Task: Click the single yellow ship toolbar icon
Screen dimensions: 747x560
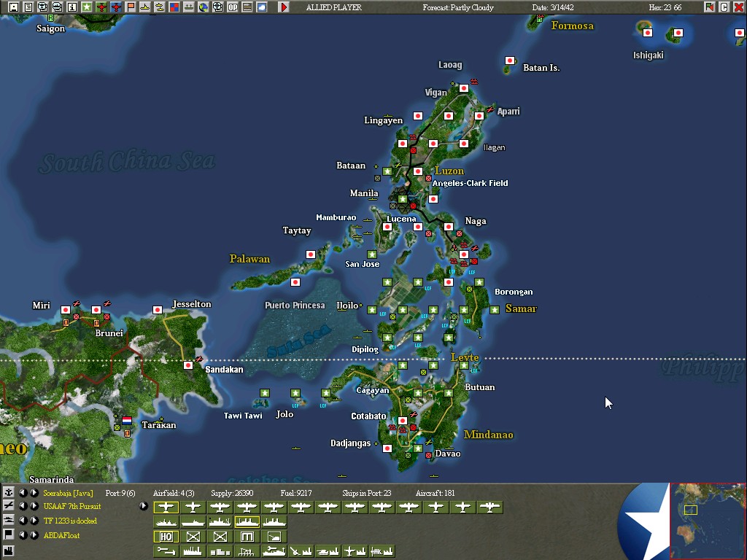Action: click(x=145, y=7)
